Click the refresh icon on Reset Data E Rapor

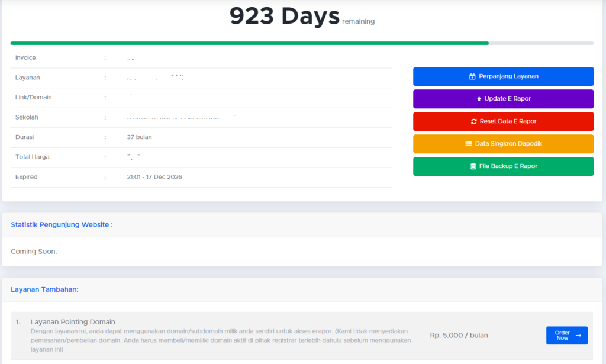[474, 121]
